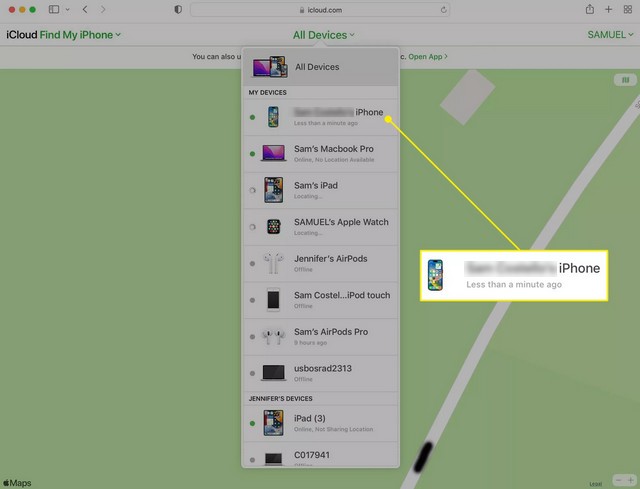640x489 pixels.
Task: Click the iPod touch device icon
Action: click(273, 300)
